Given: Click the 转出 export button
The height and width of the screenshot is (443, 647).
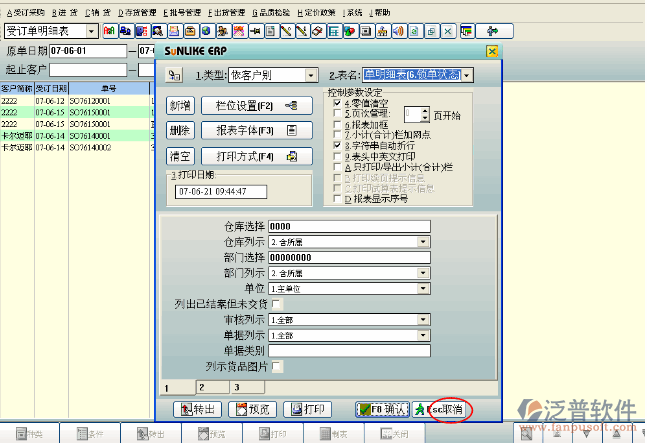Looking at the screenshot, I should [x=196, y=409].
